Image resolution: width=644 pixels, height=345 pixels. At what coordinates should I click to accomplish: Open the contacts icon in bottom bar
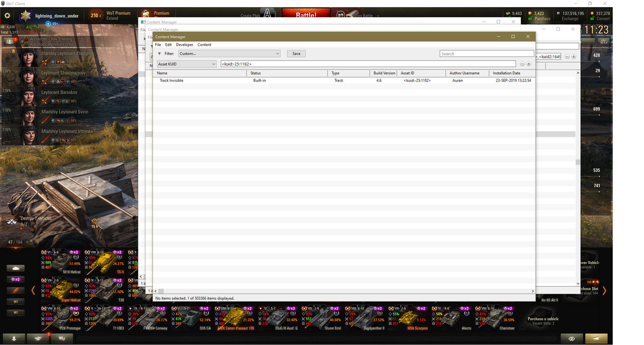14,338
